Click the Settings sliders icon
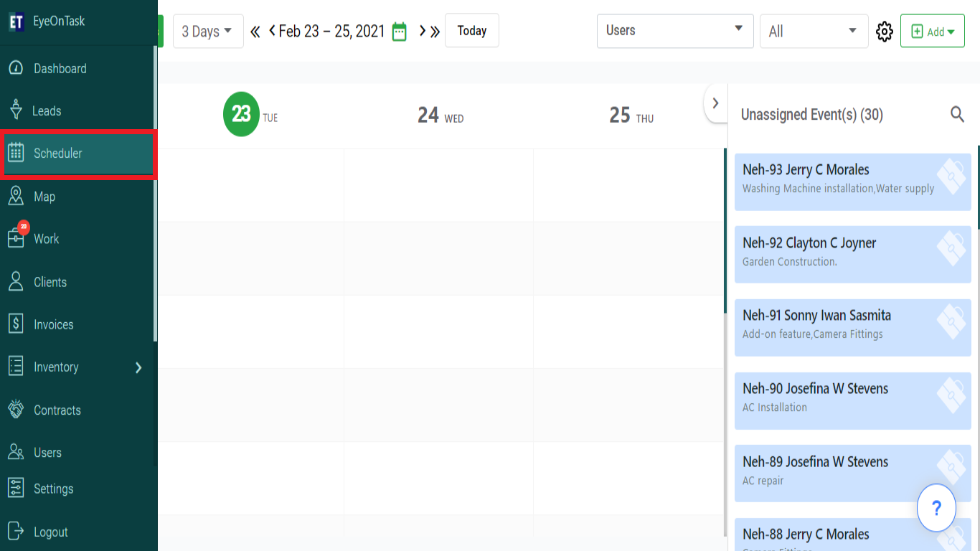The height and width of the screenshot is (551, 980). click(x=16, y=489)
